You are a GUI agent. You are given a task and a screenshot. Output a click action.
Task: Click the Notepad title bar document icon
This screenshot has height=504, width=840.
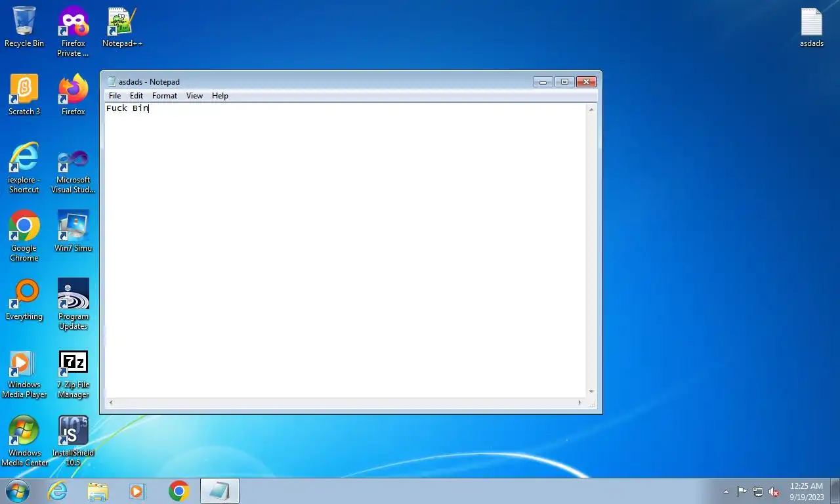(x=112, y=81)
